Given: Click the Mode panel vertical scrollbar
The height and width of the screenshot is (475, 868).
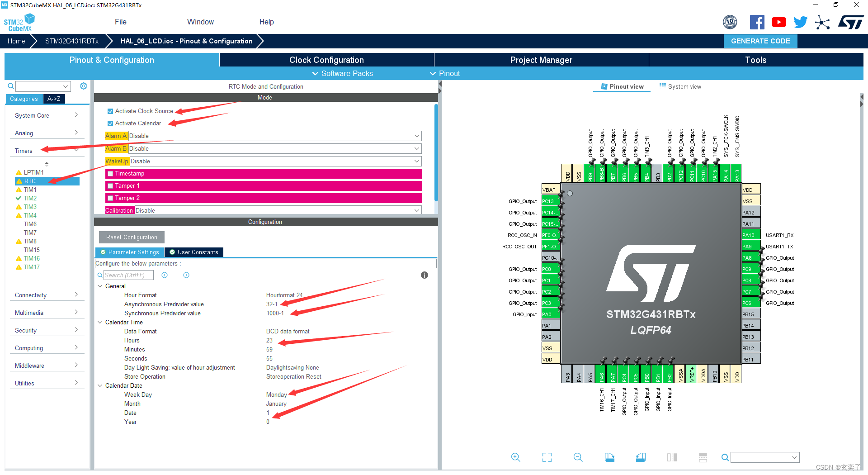Looking at the screenshot, I should click(x=436, y=153).
